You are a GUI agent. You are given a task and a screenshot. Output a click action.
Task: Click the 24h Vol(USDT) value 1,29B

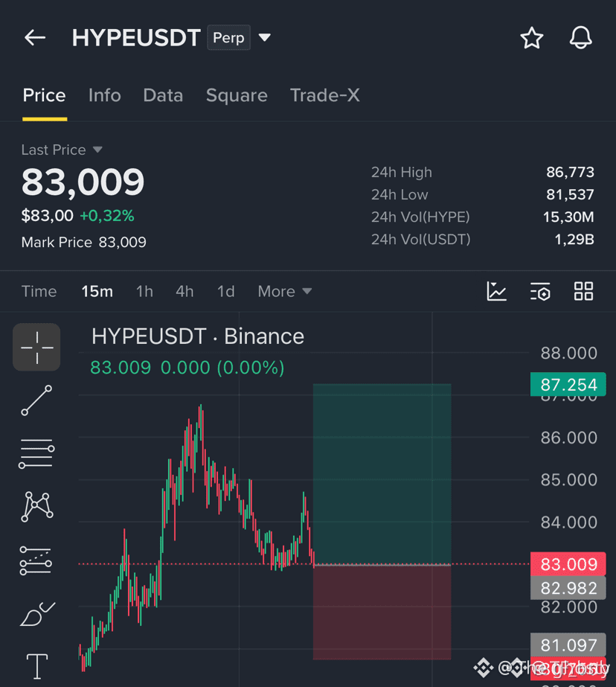pos(574,239)
